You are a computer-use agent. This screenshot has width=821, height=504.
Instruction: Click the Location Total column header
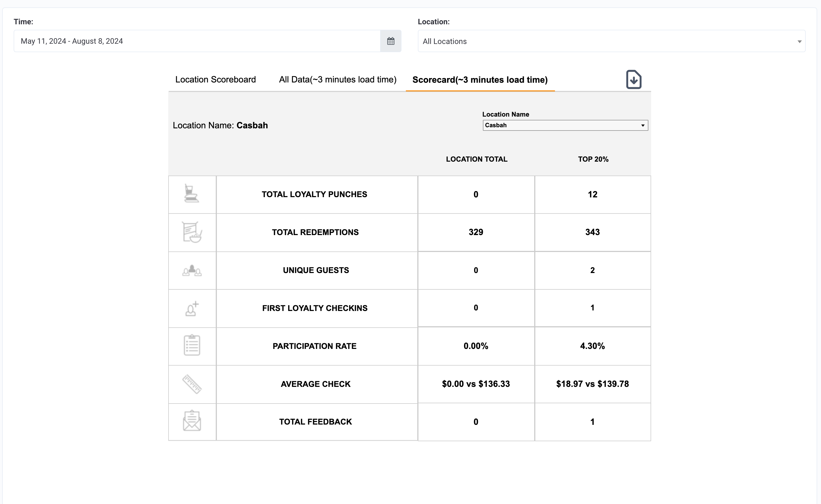477,159
